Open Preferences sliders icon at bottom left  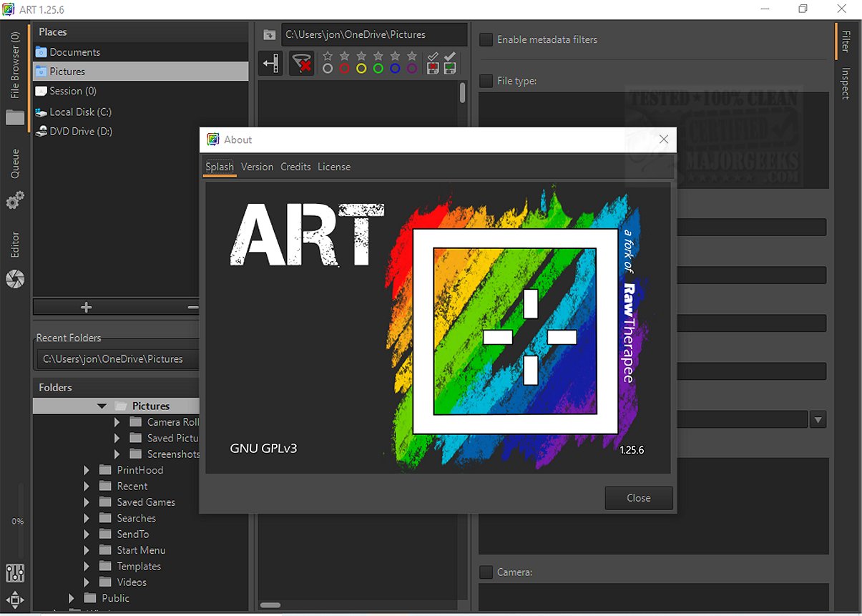pyautogui.click(x=15, y=573)
